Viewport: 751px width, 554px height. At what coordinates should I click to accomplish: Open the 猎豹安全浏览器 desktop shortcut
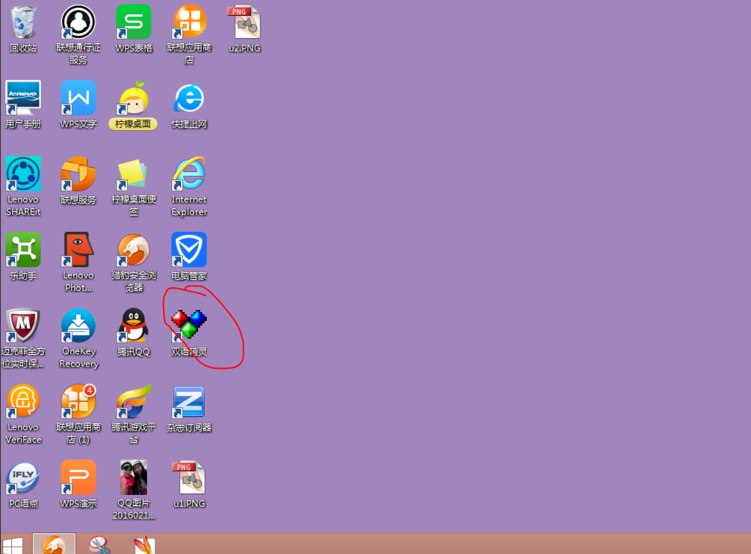point(134,249)
